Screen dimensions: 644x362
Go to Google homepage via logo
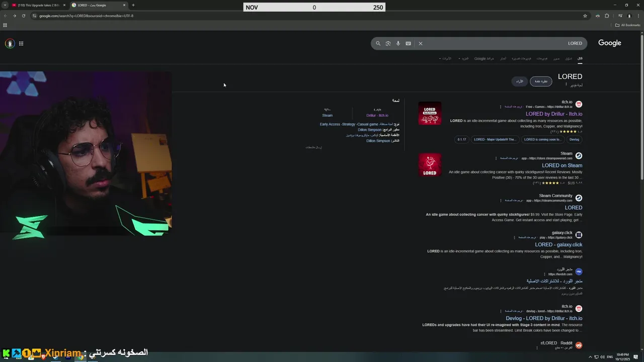610,43
